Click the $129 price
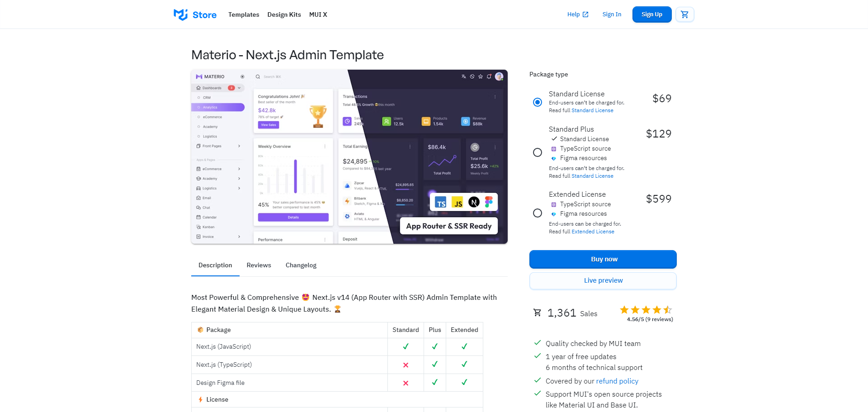Screen dimensions: 868x412 tap(659, 134)
